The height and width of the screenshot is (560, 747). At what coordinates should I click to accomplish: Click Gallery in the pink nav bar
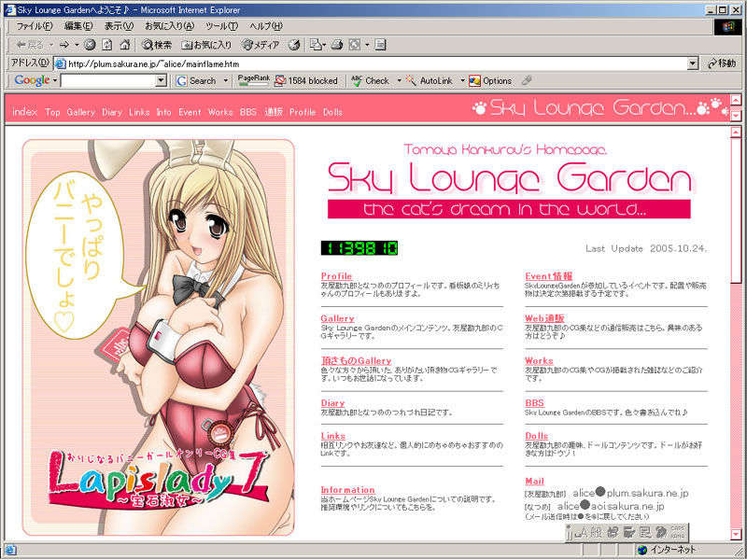pyautogui.click(x=80, y=112)
